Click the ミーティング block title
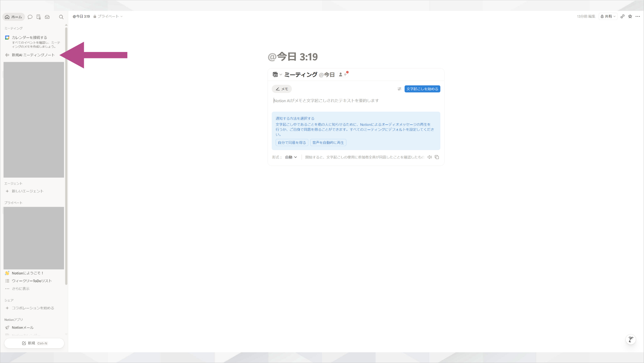Image resolution: width=644 pixels, height=363 pixels. click(301, 74)
